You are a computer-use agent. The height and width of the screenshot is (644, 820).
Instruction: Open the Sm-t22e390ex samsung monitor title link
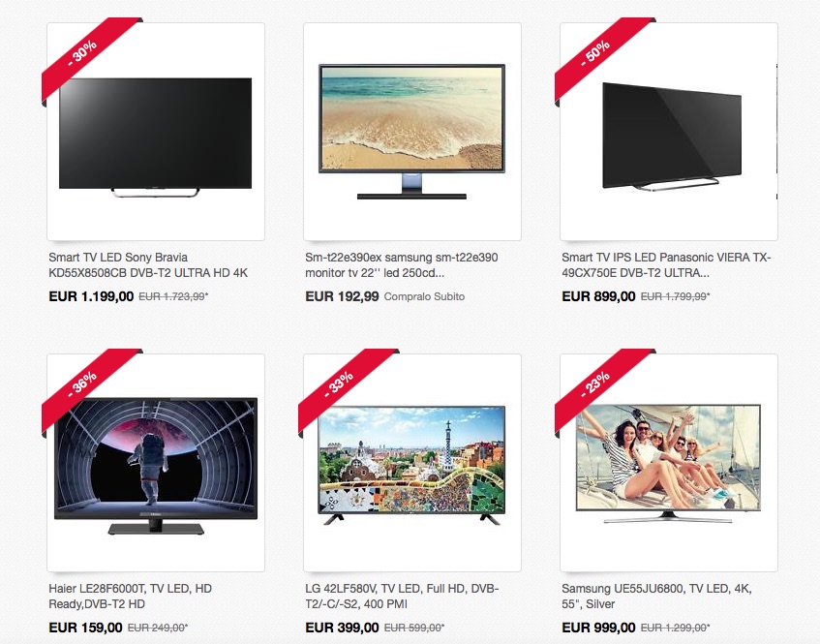(402, 265)
